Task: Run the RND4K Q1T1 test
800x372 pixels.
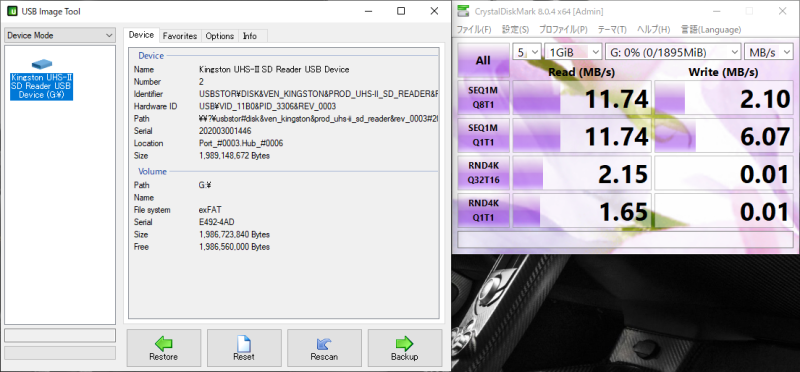Action: point(483,211)
